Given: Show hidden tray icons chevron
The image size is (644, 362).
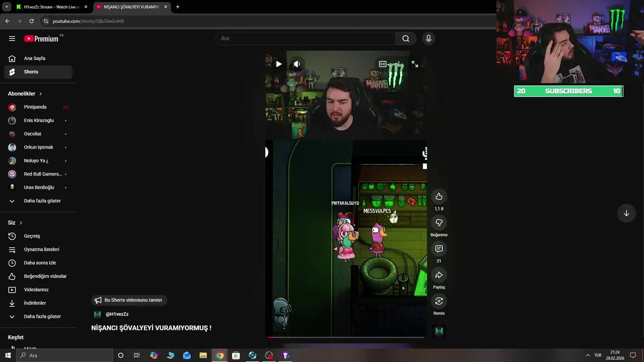Looking at the screenshot, I should coord(588,355).
